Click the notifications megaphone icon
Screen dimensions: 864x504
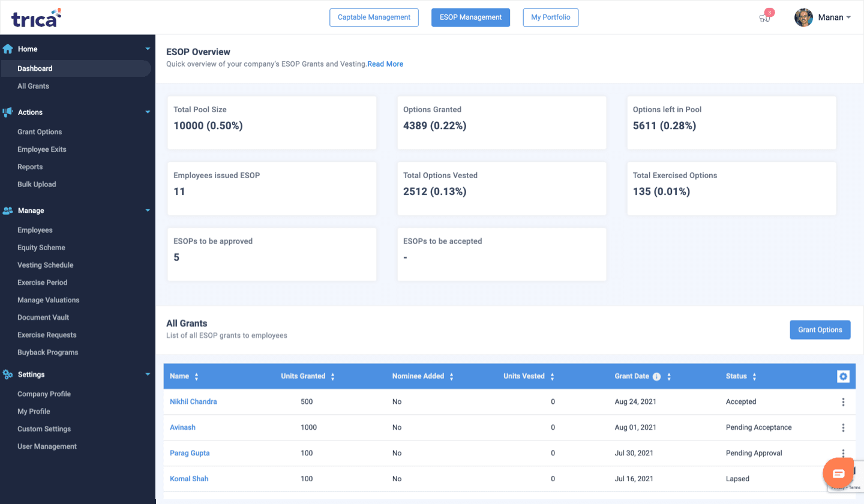(764, 18)
